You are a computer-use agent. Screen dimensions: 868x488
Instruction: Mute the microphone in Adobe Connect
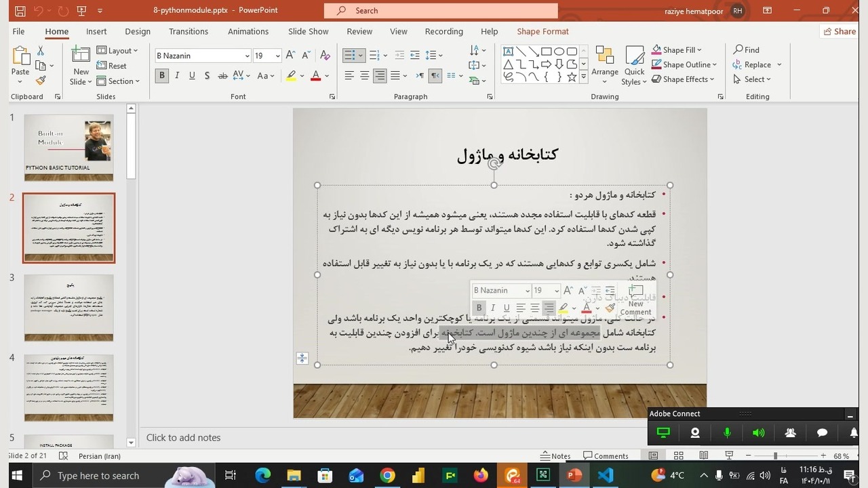coord(727,433)
